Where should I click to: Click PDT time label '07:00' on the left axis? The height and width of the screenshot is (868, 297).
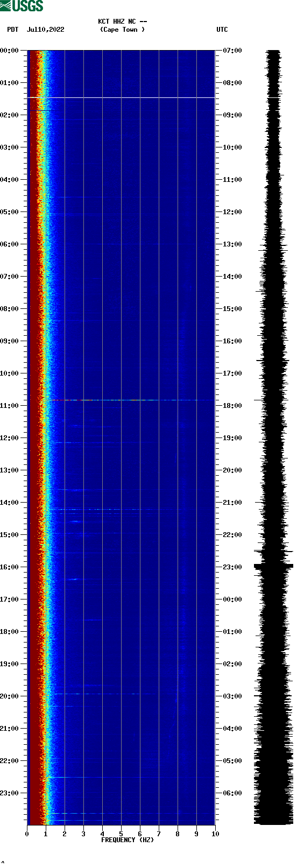[x=10, y=277]
